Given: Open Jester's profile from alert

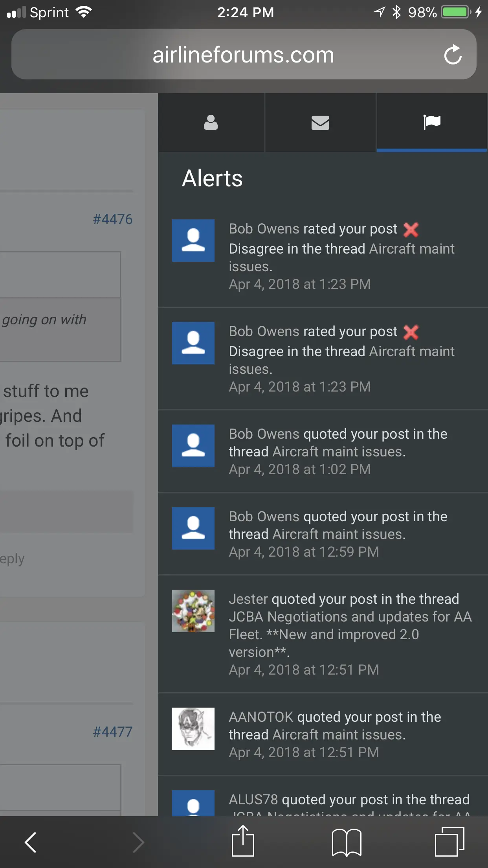Looking at the screenshot, I should click(x=248, y=599).
